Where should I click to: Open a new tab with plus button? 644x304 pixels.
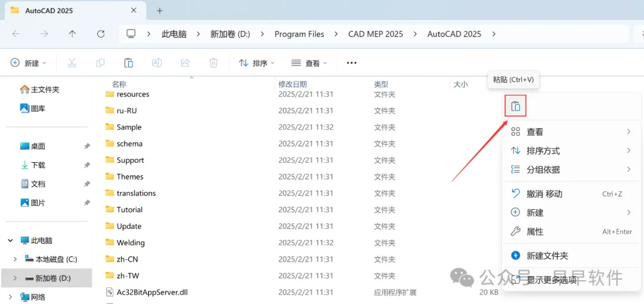[160, 11]
